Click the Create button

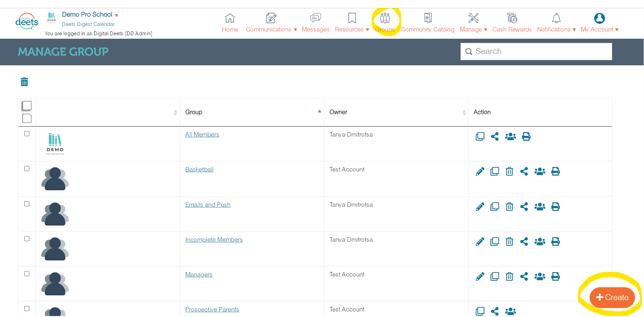pyautogui.click(x=612, y=297)
